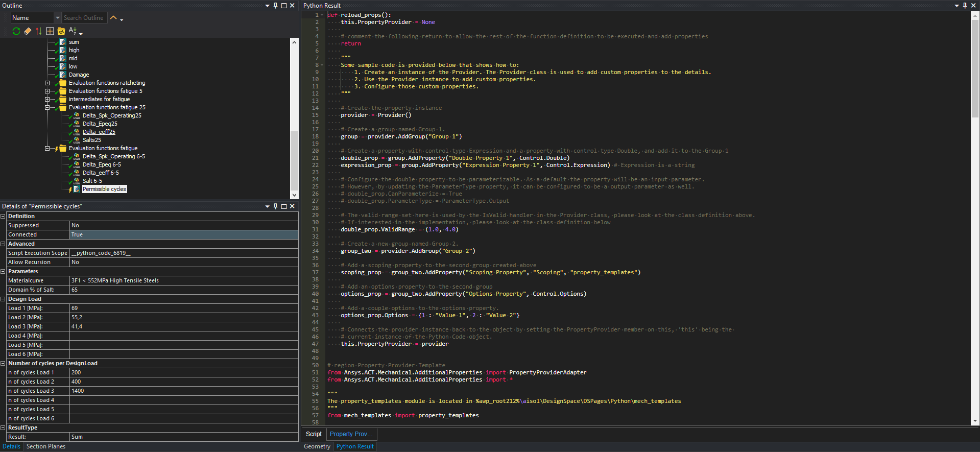Select the Delta_eeff25 tree item
Image resolution: width=980 pixels, height=452 pixels.
(99, 132)
